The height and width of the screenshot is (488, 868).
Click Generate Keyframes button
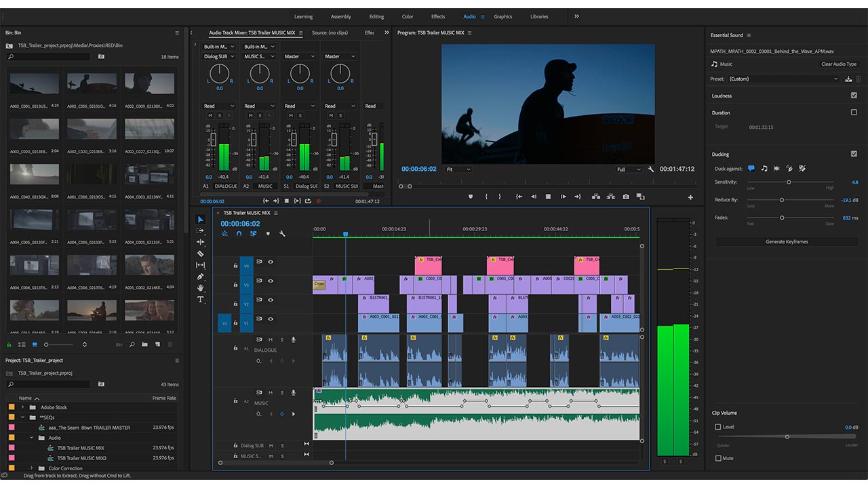[x=787, y=241]
